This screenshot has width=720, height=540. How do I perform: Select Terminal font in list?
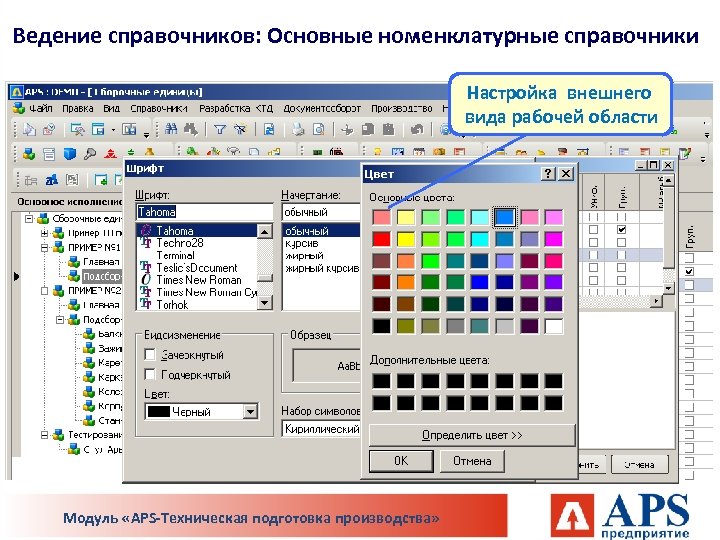click(x=175, y=255)
